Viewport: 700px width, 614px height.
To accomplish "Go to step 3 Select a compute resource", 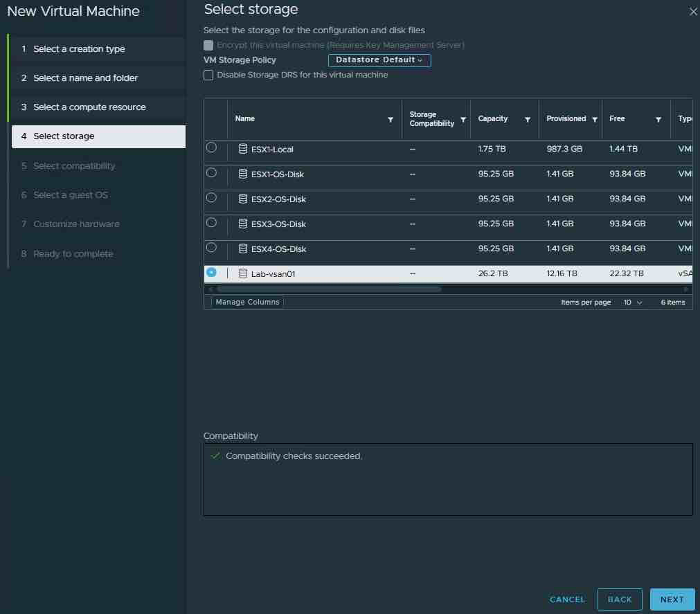I will tap(89, 107).
